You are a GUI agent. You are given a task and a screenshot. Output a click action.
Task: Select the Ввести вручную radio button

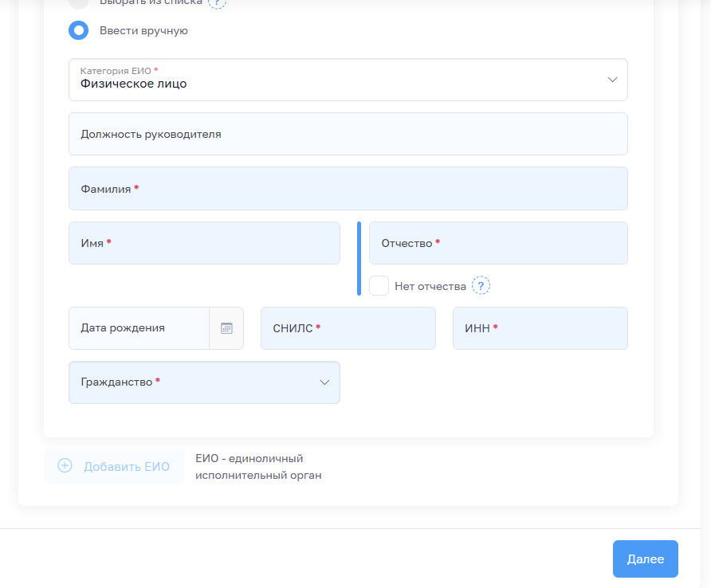pyautogui.click(x=79, y=31)
